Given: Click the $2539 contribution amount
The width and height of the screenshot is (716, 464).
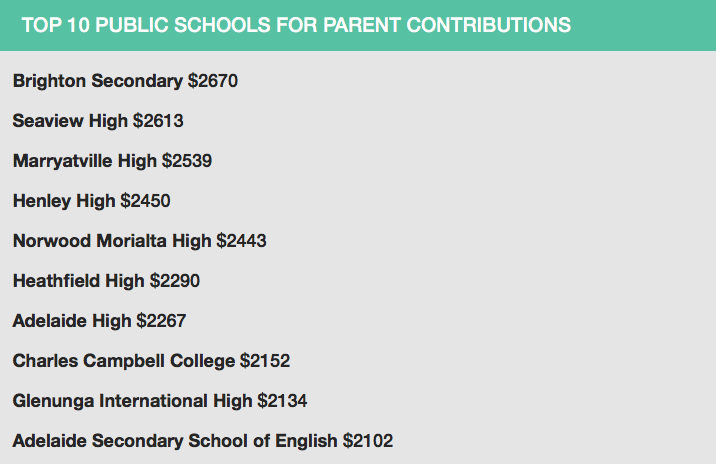Looking at the screenshot, I should pyautogui.click(x=187, y=161).
